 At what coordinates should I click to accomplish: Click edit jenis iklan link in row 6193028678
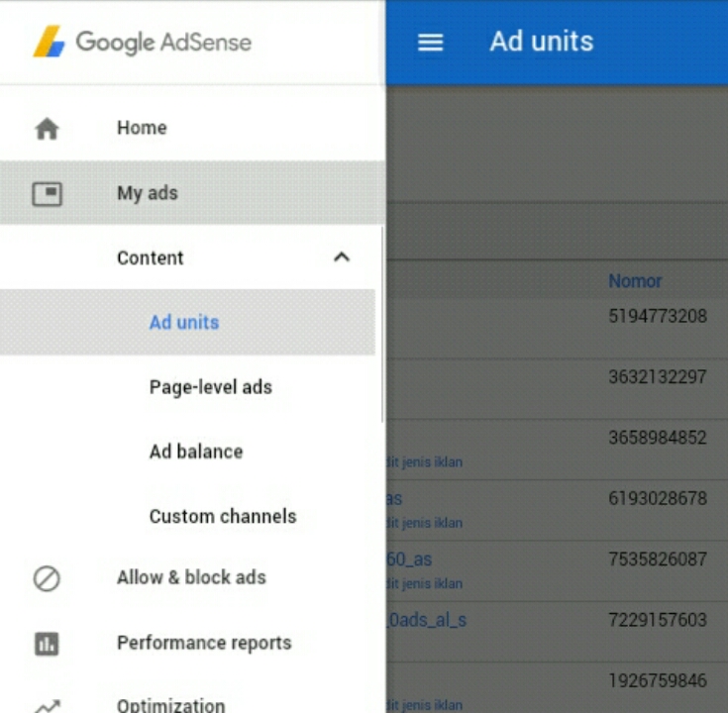click(x=424, y=523)
